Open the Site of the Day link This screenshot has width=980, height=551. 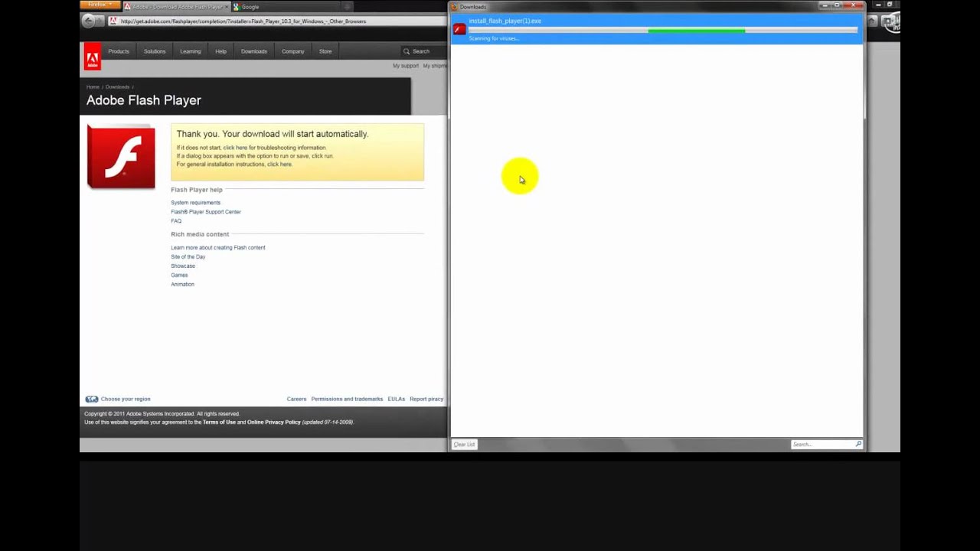(188, 257)
